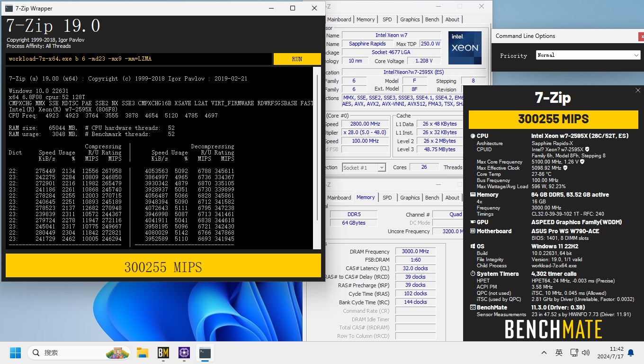The height and width of the screenshot is (364, 644).
Task: Click the '2800.00 MHz' core speed value
Action: pyautogui.click(x=365, y=124)
